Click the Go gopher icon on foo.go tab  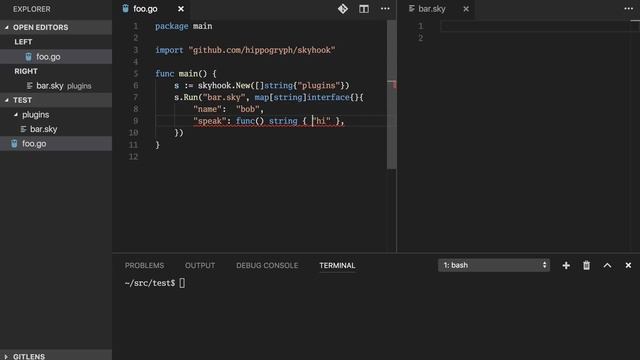click(125, 9)
